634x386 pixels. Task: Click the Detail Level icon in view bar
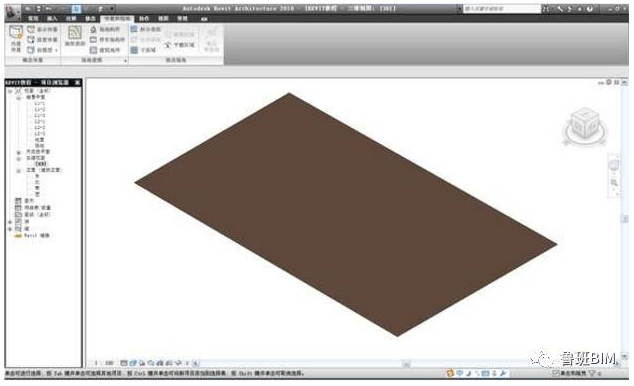point(124,363)
